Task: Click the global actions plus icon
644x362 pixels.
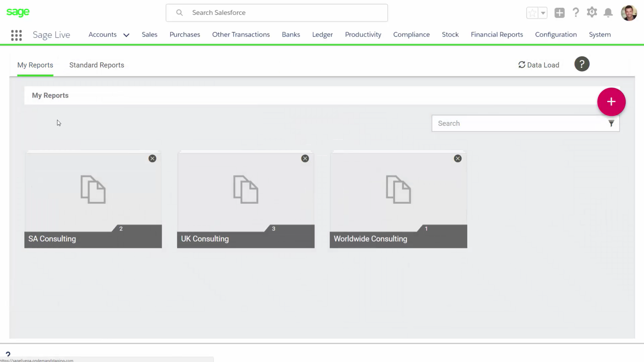Action: (x=559, y=13)
